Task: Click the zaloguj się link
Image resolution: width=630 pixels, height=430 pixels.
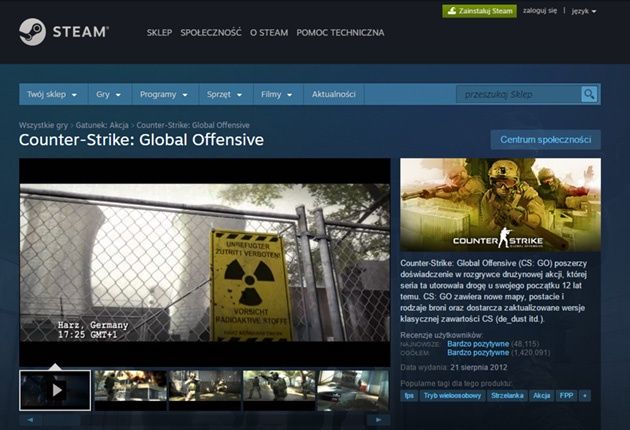Action: pos(540,11)
